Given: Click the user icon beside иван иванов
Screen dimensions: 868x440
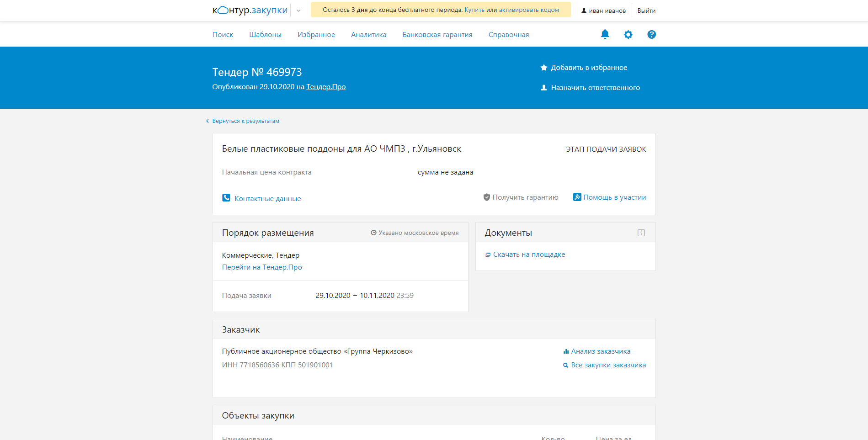Looking at the screenshot, I should tap(584, 11).
